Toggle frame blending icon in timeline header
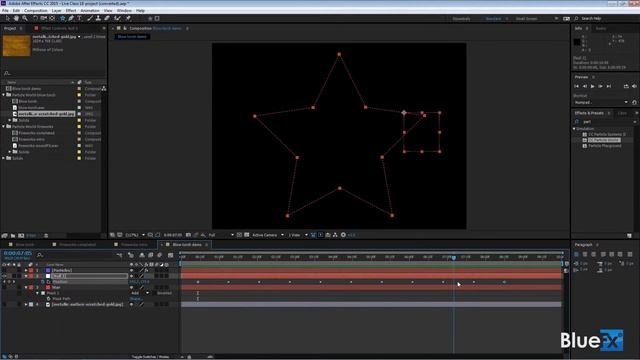The height and width of the screenshot is (360, 640). pyautogui.click(x=151, y=255)
